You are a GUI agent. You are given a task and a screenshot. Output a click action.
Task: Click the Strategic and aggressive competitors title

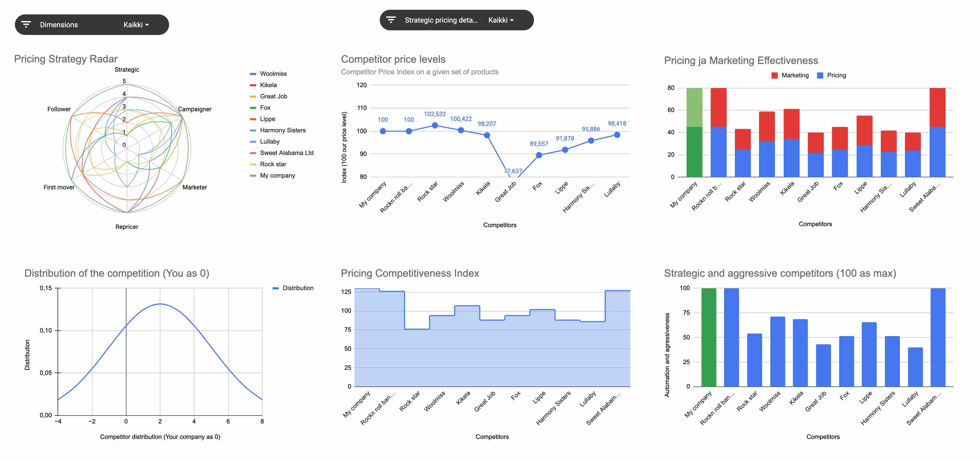(x=780, y=273)
